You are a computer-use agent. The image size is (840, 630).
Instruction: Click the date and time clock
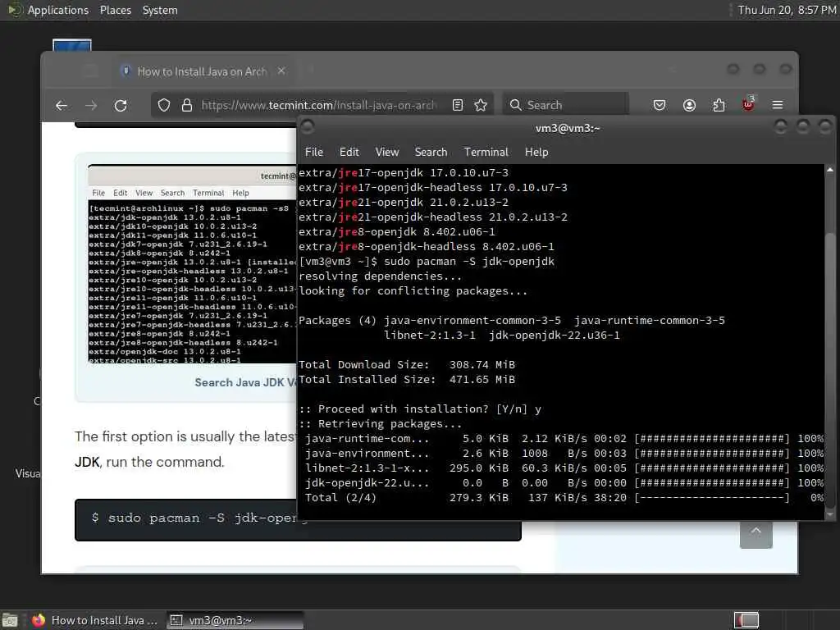pyautogui.click(x=787, y=10)
